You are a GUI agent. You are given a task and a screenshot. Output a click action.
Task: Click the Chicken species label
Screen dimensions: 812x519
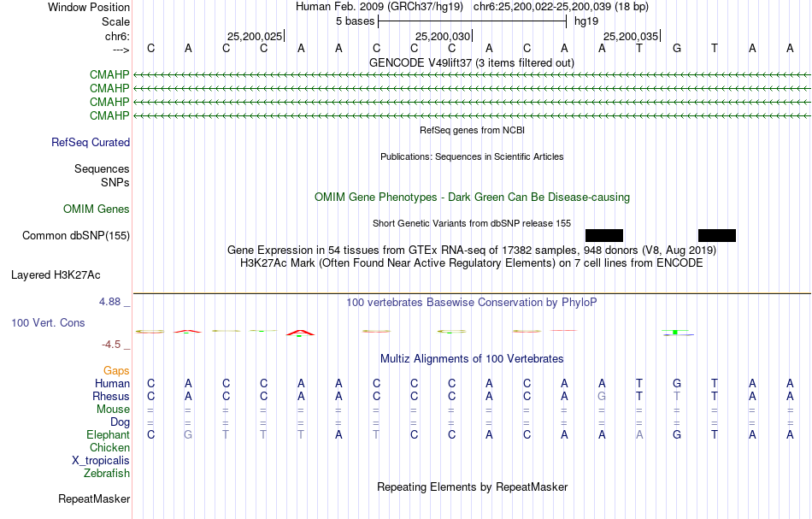(109, 447)
